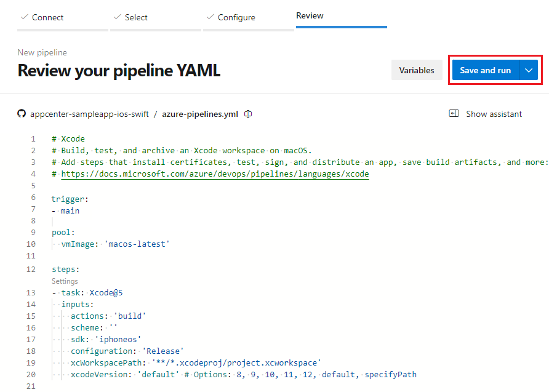
Task: Click the GitHub logo beside the repository name
Action: tap(22, 113)
